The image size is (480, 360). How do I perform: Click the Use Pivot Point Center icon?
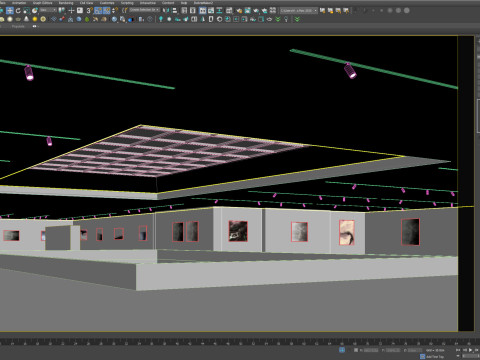[x=62, y=10]
